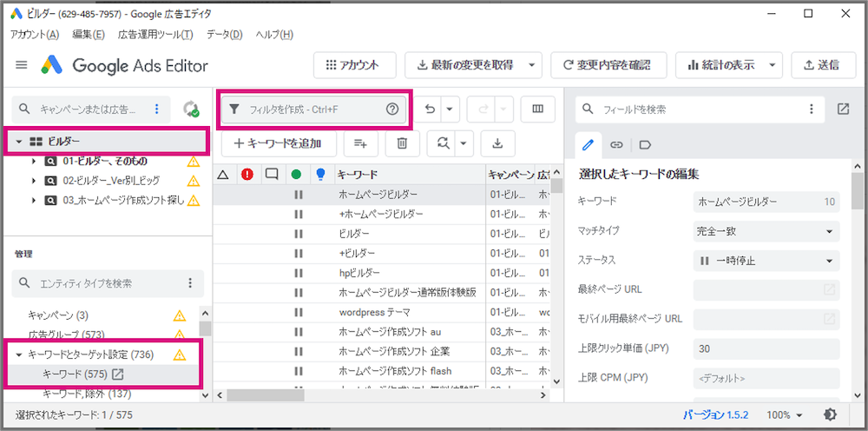The height and width of the screenshot is (431, 868).
Task: Click 変更内容を確認 button
Action: click(608, 65)
